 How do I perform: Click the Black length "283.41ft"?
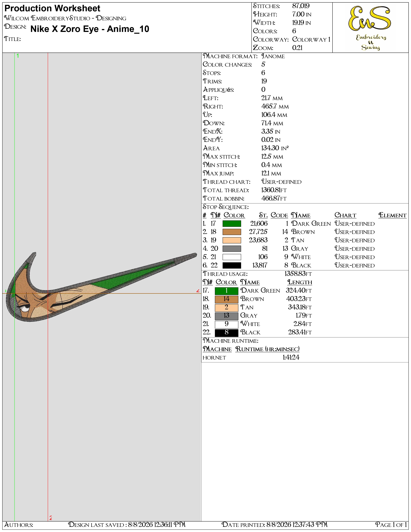pos(300,332)
